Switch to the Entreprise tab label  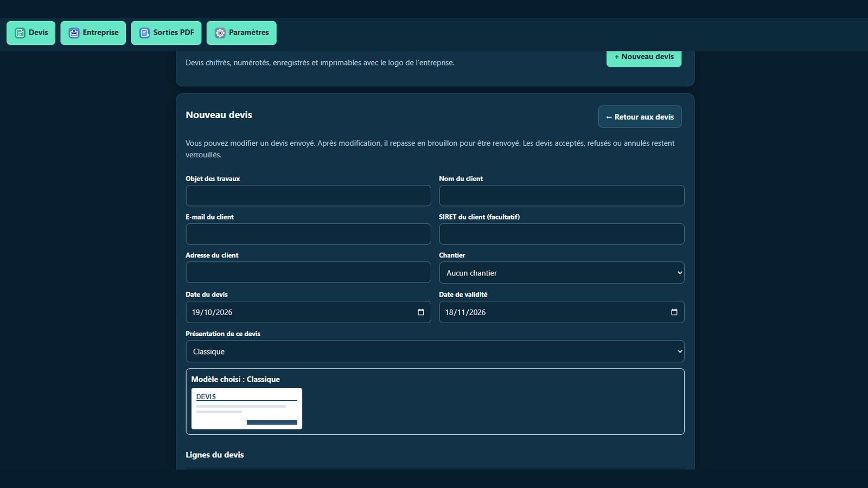tap(100, 33)
